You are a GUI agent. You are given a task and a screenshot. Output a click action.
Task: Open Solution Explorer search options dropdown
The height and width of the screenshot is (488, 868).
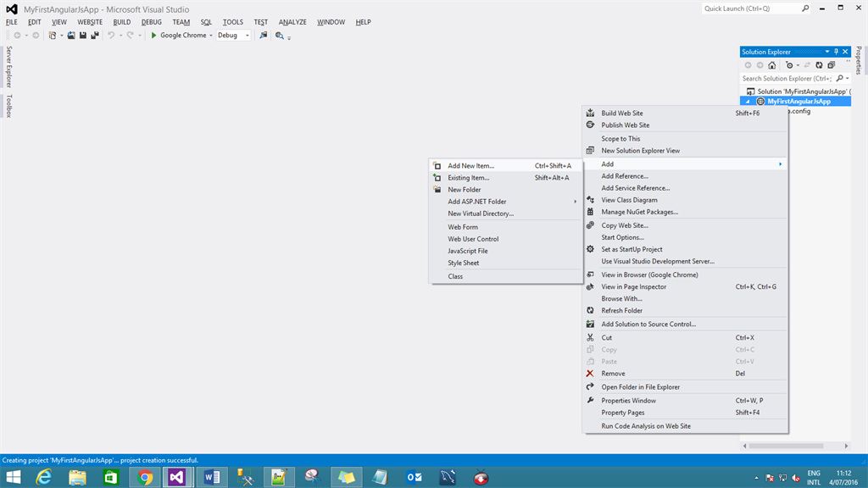pyautogui.click(x=848, y=79)
